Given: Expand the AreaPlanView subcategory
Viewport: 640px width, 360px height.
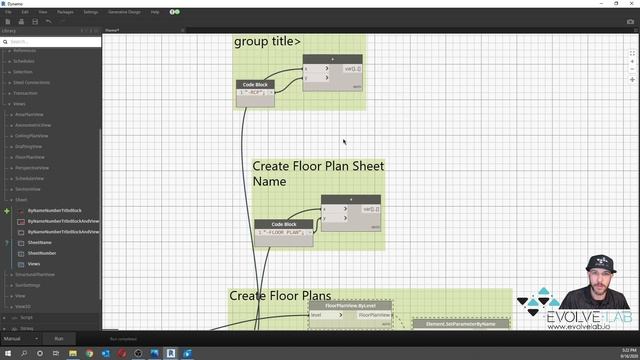Looking at the screenshot, I should (x=29, y=115).
